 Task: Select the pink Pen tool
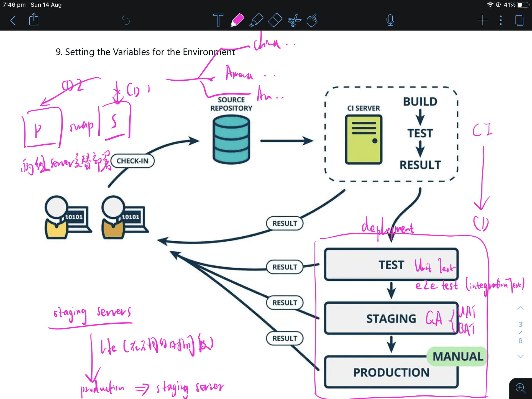tap(237, 20)
